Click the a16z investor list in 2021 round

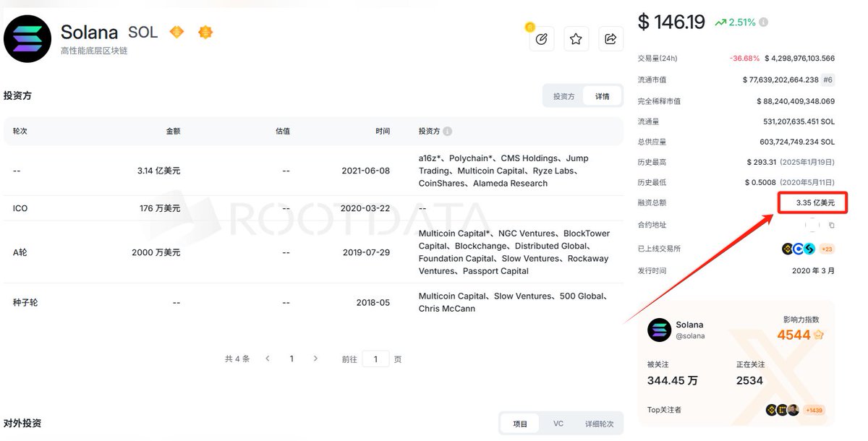pyautogui.click(x=503, y=171)
